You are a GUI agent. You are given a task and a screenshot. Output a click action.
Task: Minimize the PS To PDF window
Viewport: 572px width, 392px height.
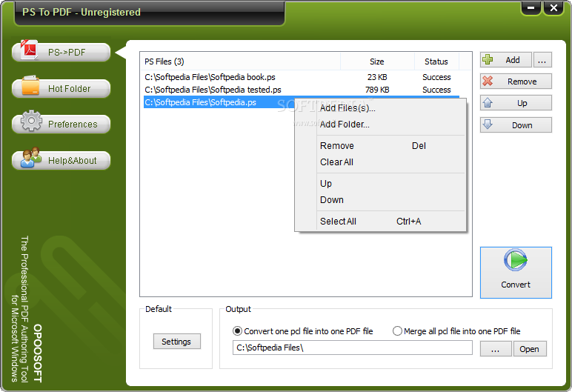[531, 7]
